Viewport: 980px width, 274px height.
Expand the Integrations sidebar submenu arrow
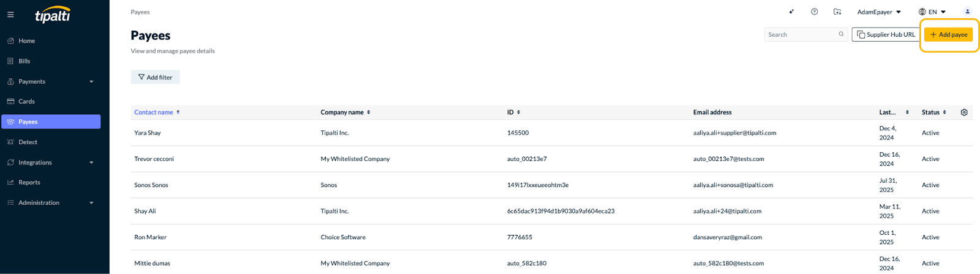tap(91, 163)
